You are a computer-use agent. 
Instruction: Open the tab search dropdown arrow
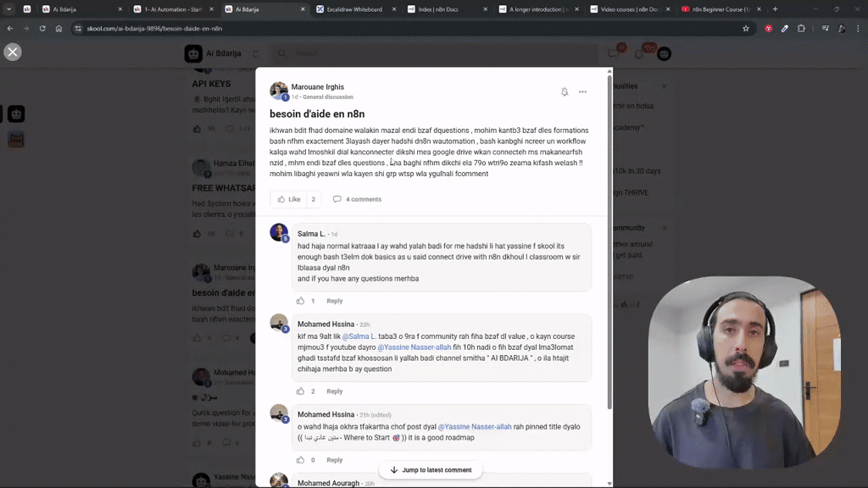8,8
